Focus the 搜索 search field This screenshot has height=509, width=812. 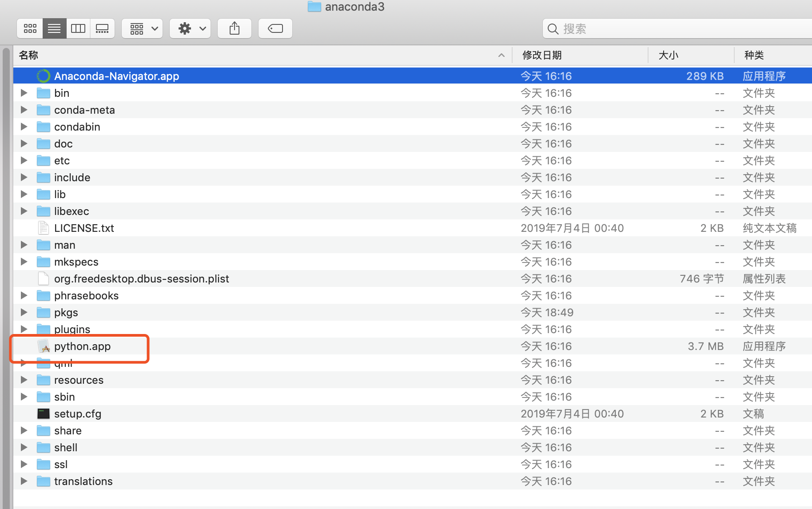[677, 29]
